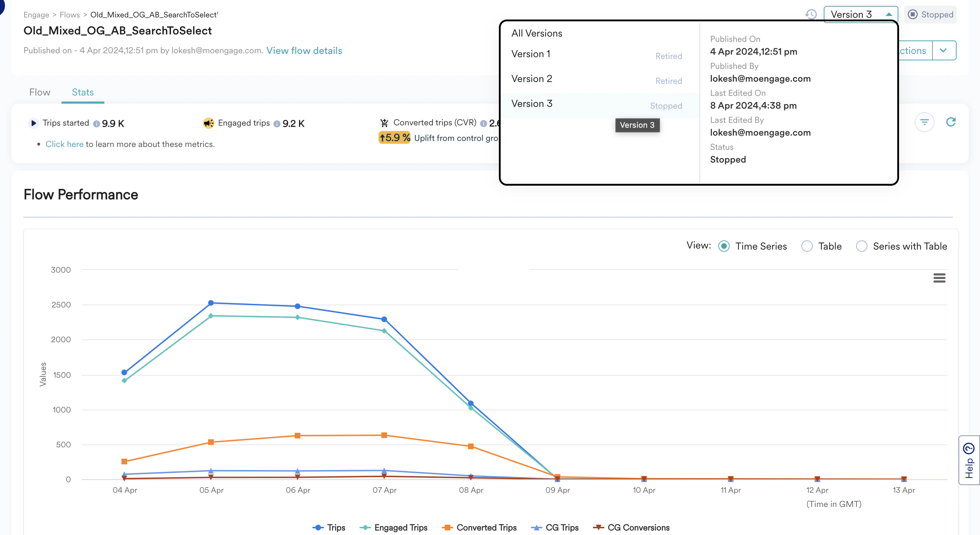Image resolution: width=980 pixels, height=535 pixels.
Task: Select Table view radio button
Action: [x=807, y=246]
